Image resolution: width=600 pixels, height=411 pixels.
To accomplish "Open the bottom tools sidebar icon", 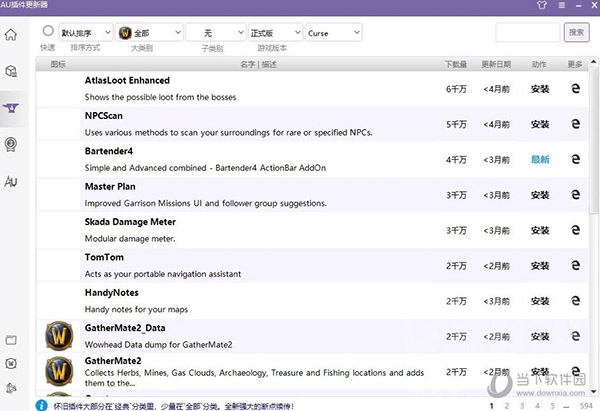I will click(11, 388).
